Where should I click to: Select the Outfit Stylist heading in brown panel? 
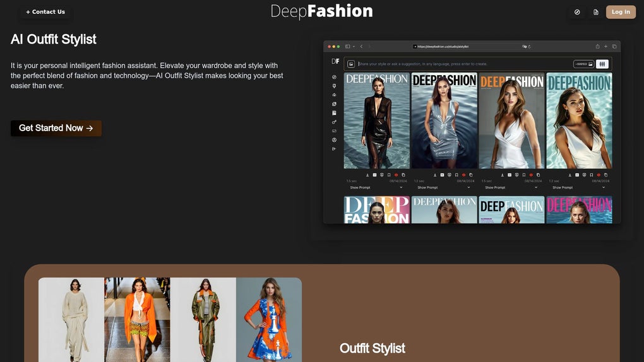tap(372, 349)
